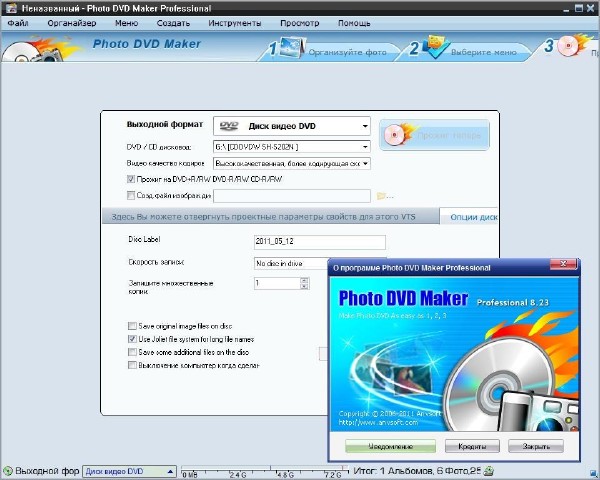The width and height of the screenshot is (600, 480).
Task: Click the Disc Label text field
Action: pyautogui.click(x=320, y=242)
